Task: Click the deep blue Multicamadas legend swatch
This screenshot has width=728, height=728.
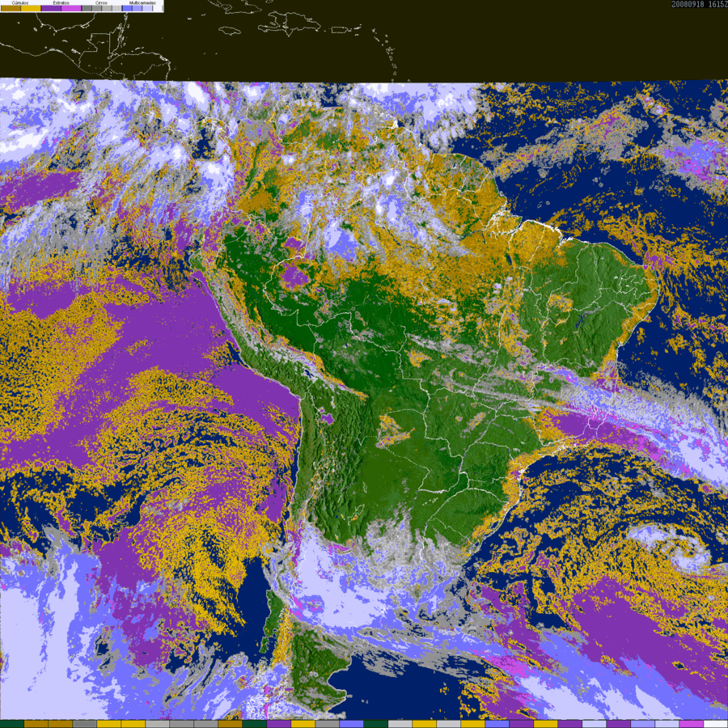Action: click(127, 8)
